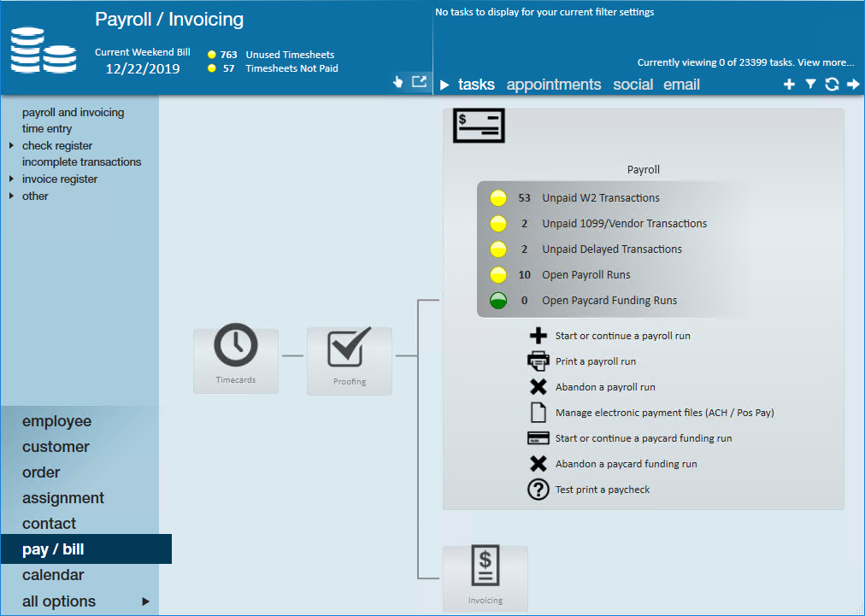Open the Invoicing dollar document tile
Viewport: 865px width, 616px height.
click(485, 578)
